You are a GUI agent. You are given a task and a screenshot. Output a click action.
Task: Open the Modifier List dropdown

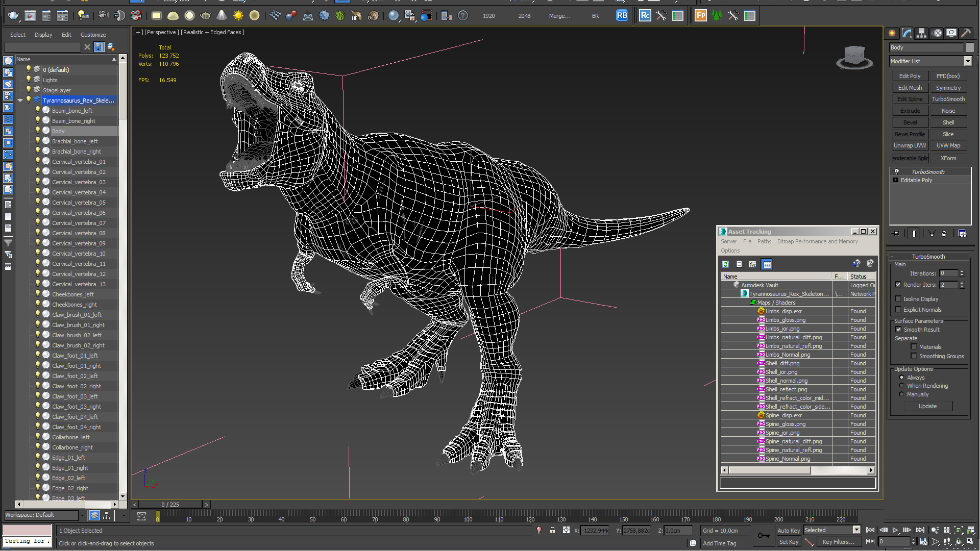click(968, 61)
